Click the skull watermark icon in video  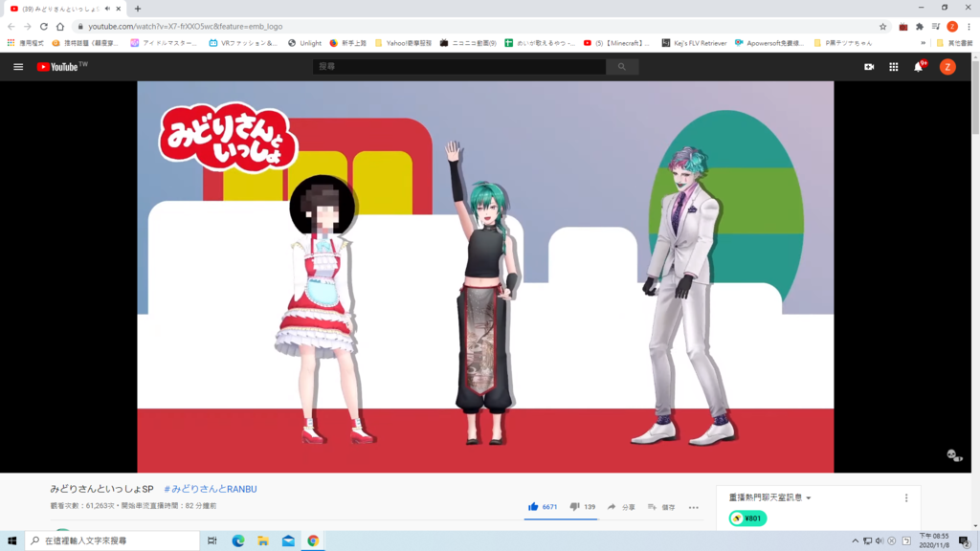tap(954, 455)
